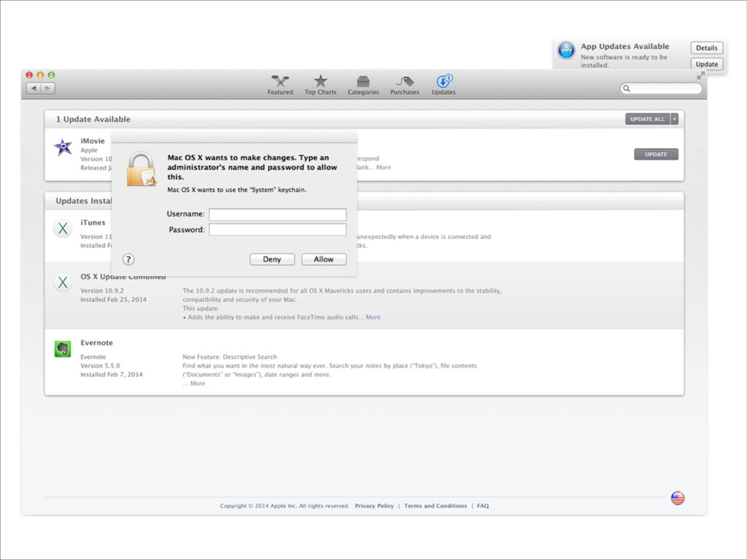Click Details in the App Updates notification
The width and height of the screenshot is (747, 560).
click(706, 47)
